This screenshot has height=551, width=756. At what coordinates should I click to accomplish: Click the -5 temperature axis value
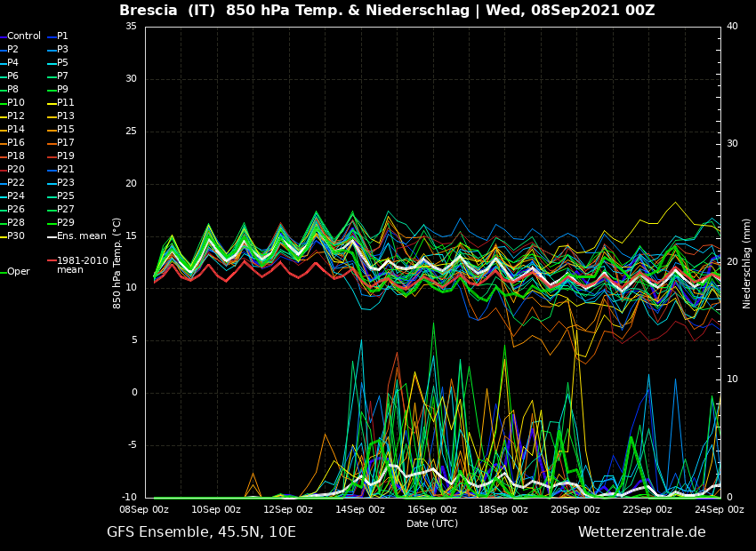coord(132,444)
